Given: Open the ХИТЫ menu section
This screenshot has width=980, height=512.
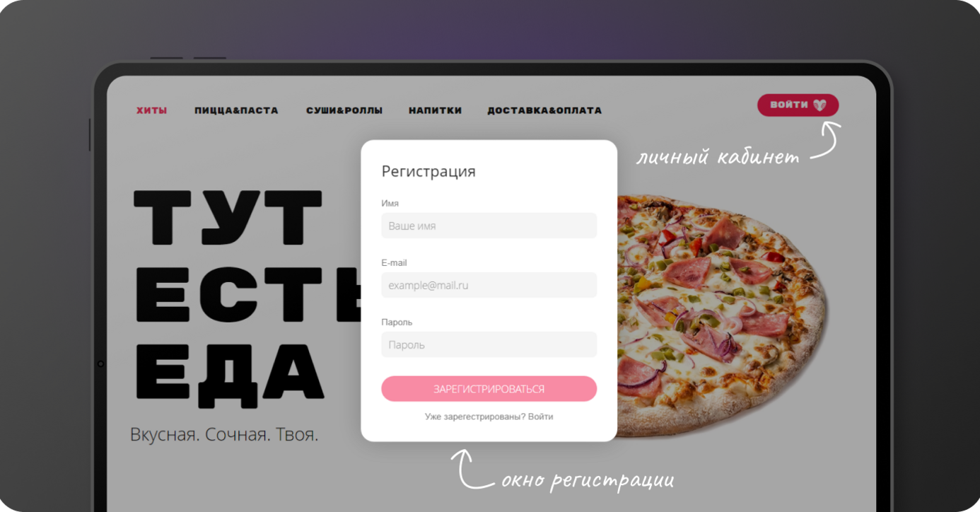Looking at the screenshot, I should click(x=152, y=110).
